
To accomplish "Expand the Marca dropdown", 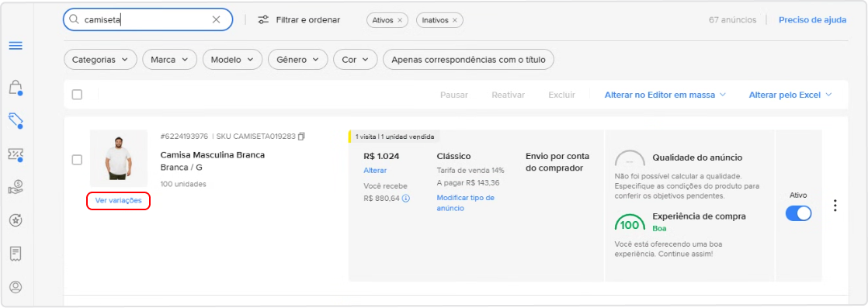I will tap(169, 60).
